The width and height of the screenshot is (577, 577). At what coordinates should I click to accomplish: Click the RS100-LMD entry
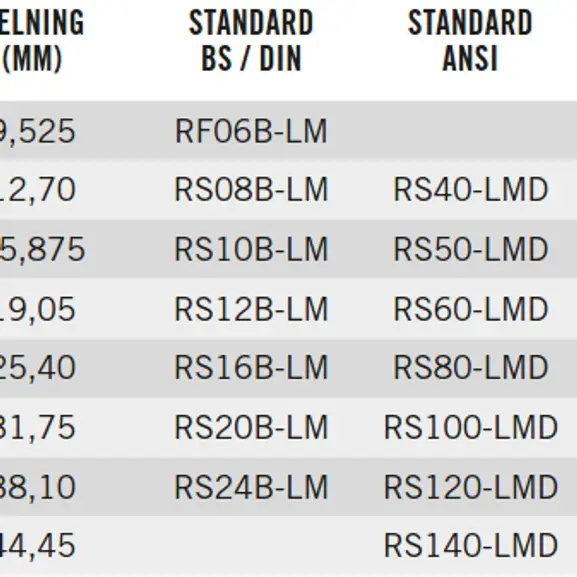(x=471, y=427)
